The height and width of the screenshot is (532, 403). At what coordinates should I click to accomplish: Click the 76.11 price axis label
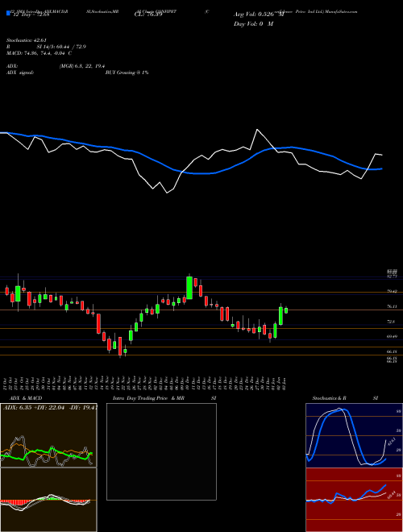392,306
